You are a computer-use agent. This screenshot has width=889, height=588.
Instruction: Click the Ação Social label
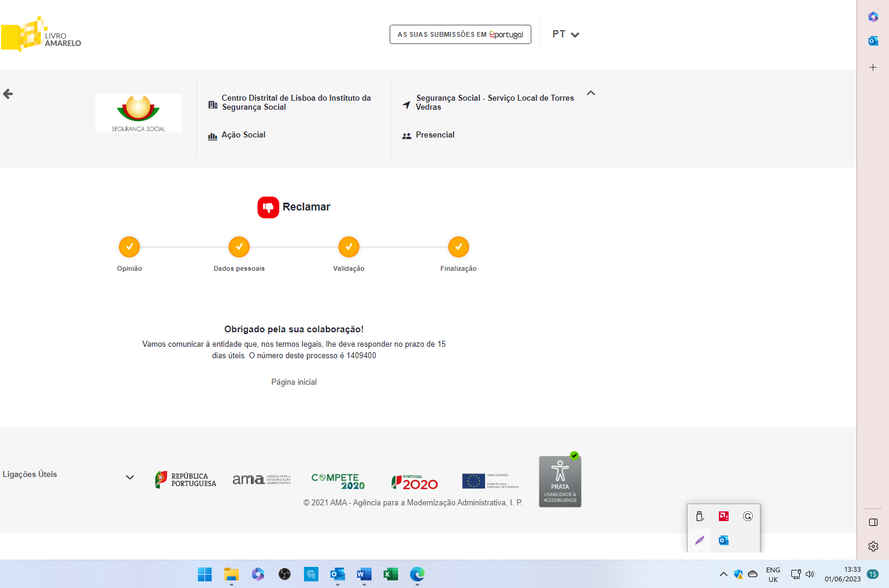coord(244,135)
